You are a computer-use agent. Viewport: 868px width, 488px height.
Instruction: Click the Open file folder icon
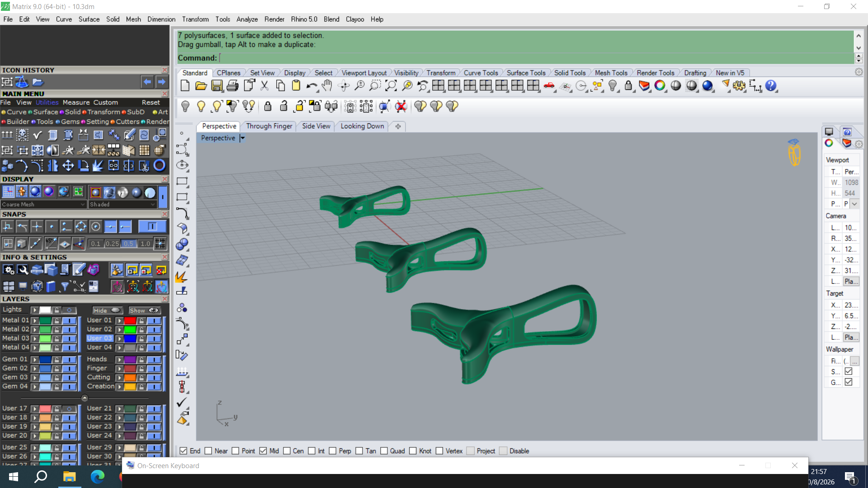tap(201, 86)
